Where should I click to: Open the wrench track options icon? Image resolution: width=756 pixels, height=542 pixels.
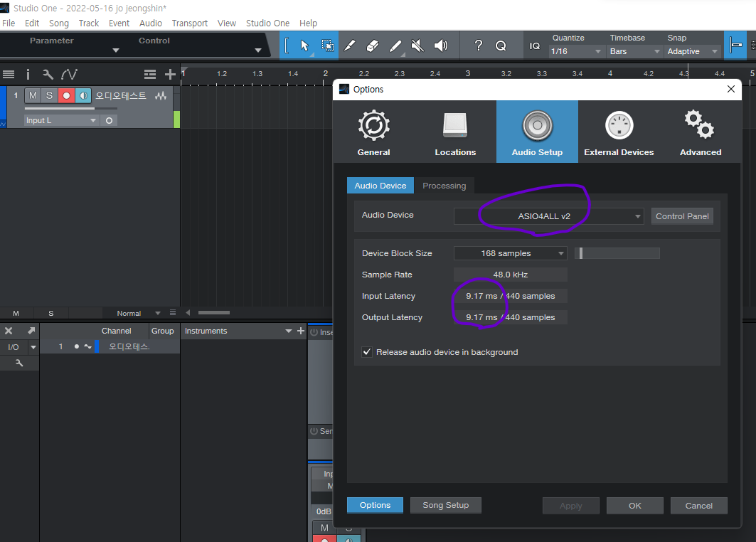click(x=47, y=74)
